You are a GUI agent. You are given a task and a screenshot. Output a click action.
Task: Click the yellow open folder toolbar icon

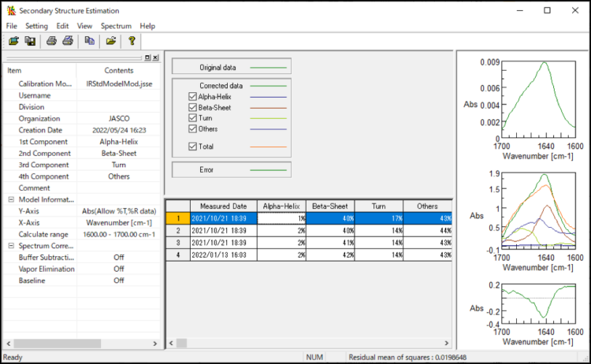[111, 41]
